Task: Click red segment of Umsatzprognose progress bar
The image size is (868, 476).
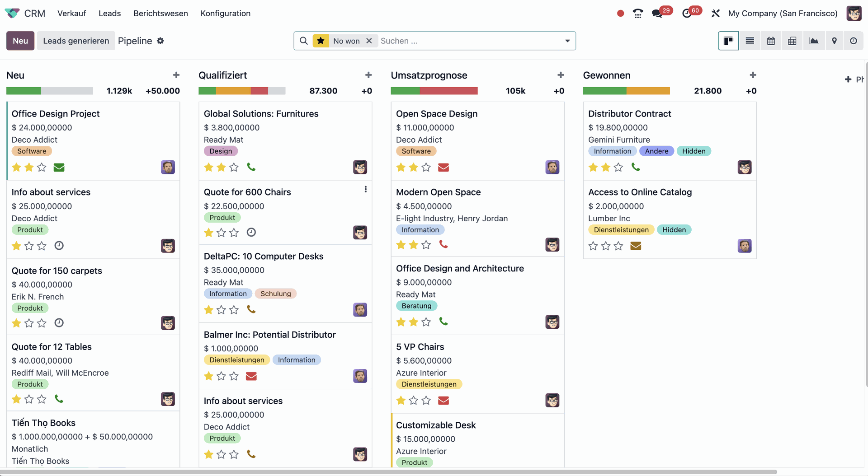Action: (448, 91)
